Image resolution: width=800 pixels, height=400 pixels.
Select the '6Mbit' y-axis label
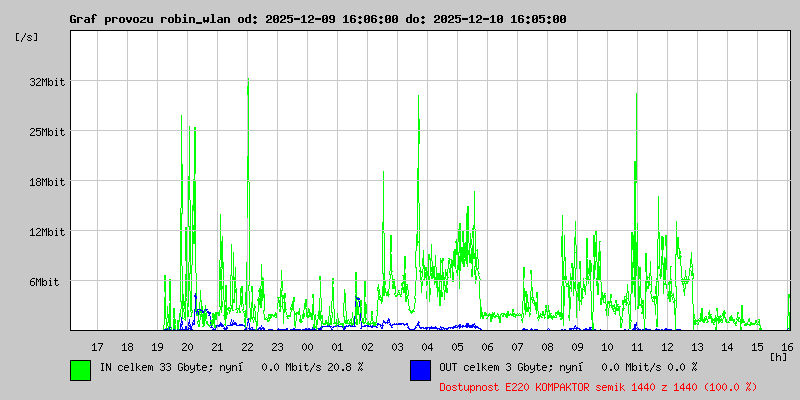click(44, 282)
